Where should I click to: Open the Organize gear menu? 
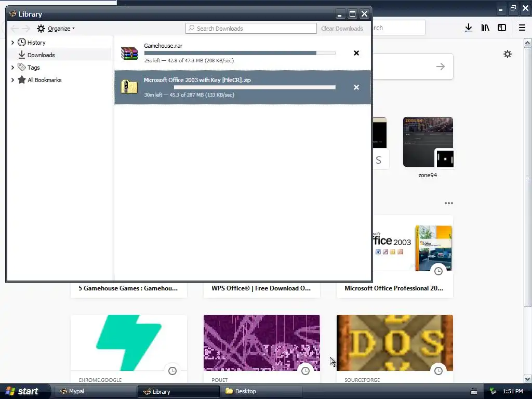click(x=56, y=29)
